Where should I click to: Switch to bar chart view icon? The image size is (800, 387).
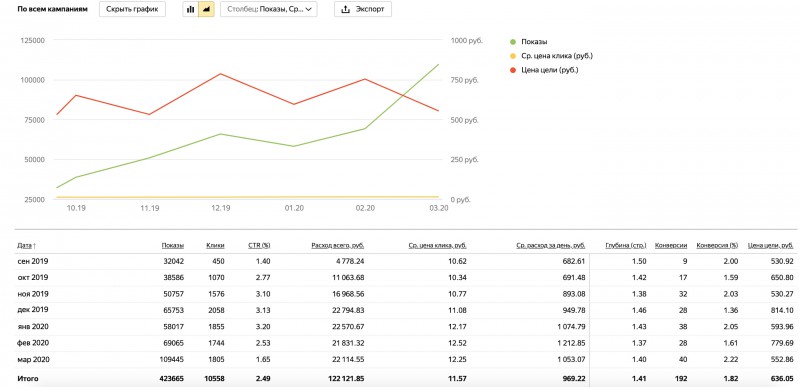[191, 9]
